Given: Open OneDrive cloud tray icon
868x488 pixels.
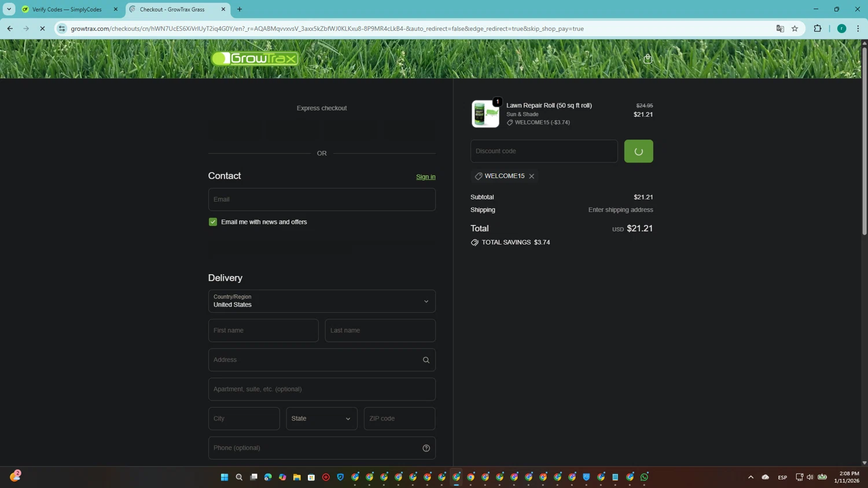Looking at the screenshot, I should 765,477.
